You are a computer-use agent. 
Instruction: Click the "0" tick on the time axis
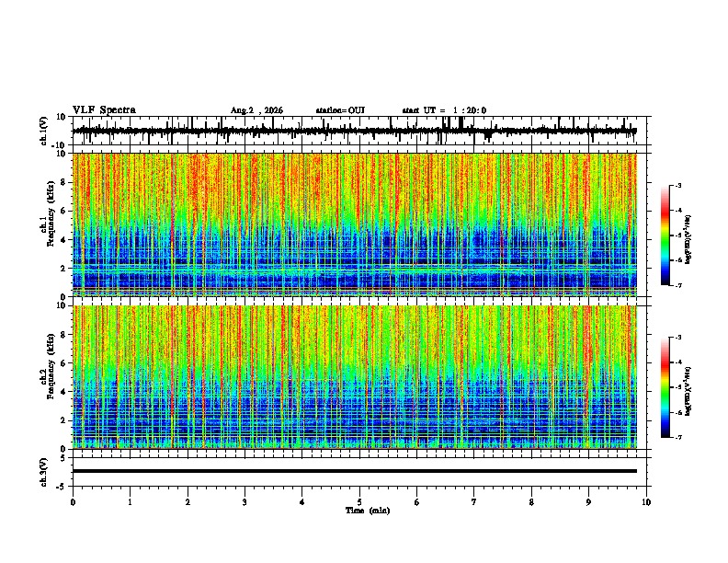click(x=73, y=502)
